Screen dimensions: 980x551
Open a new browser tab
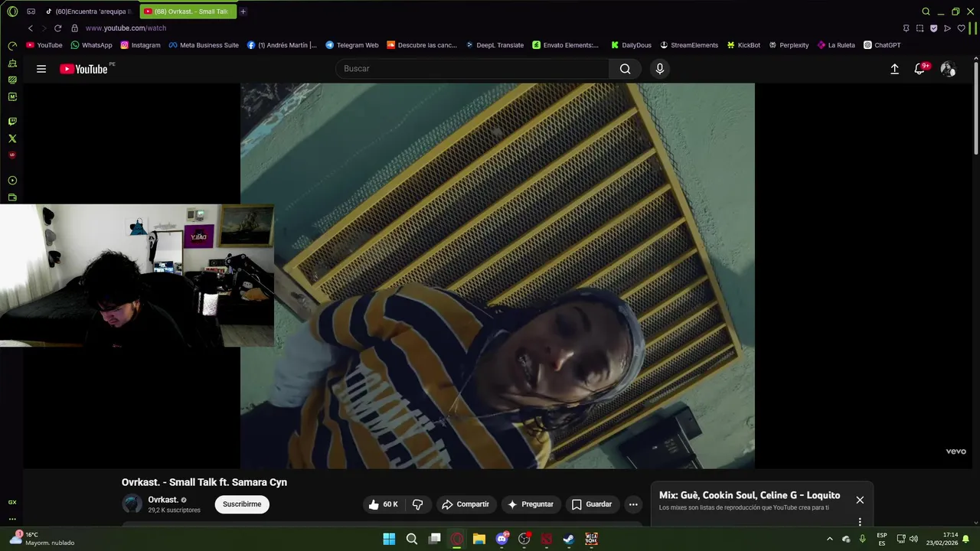tap(243, 11)
